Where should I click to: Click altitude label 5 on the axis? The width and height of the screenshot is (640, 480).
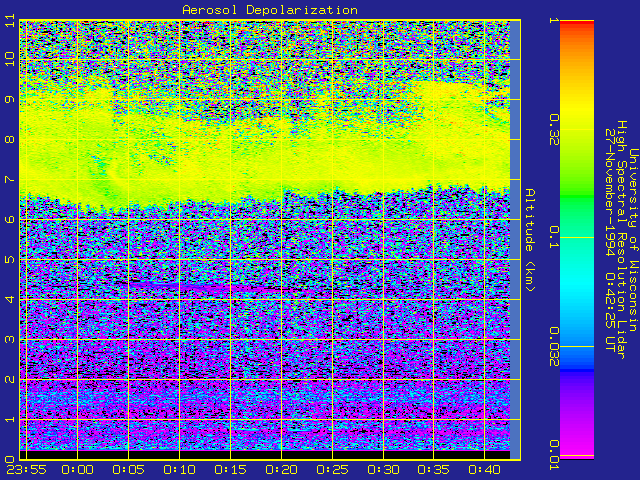[x=10, y=260]
